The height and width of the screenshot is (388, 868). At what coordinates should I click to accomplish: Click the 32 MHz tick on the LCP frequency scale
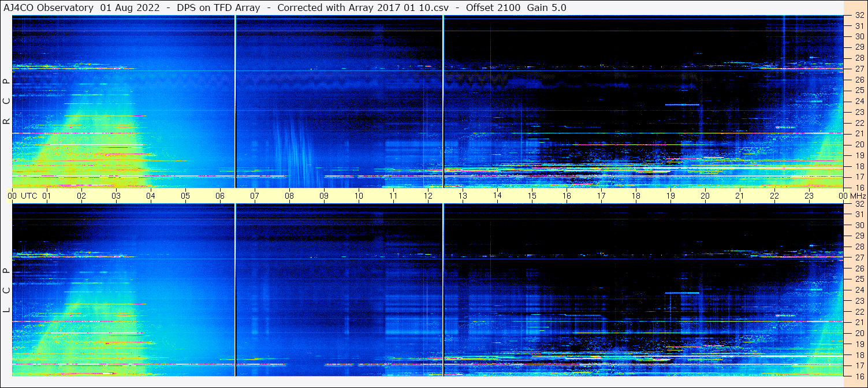coord(859,204)
